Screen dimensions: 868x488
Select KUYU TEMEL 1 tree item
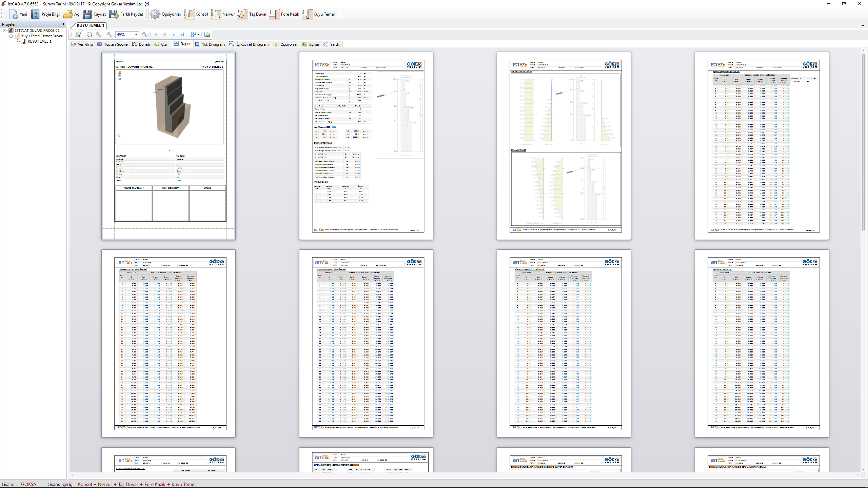tap(40, 41)
